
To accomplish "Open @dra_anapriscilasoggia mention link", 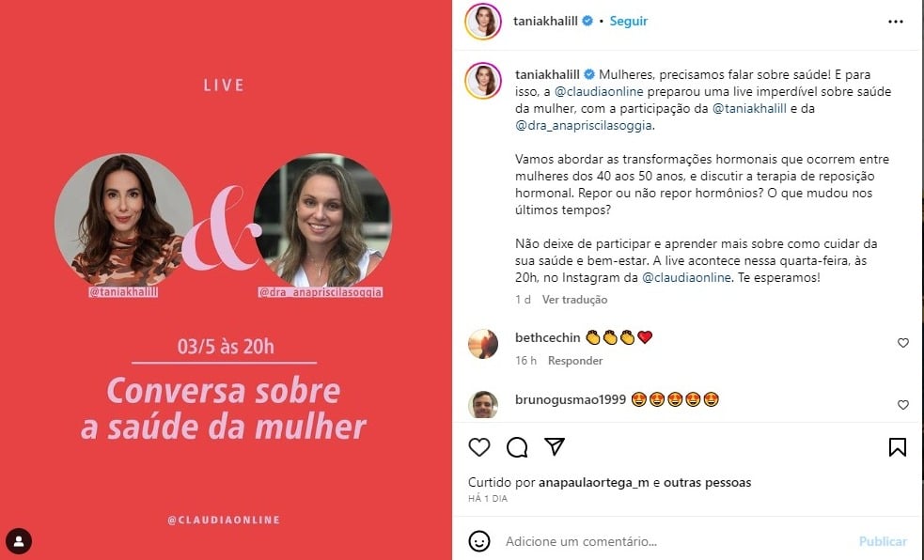I will click(584, 125).
